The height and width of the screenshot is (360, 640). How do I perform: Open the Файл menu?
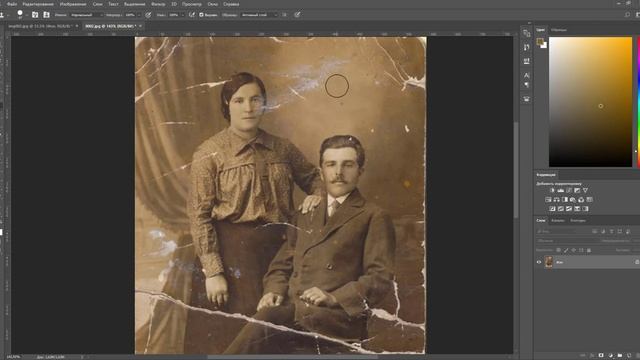(11, 4)
